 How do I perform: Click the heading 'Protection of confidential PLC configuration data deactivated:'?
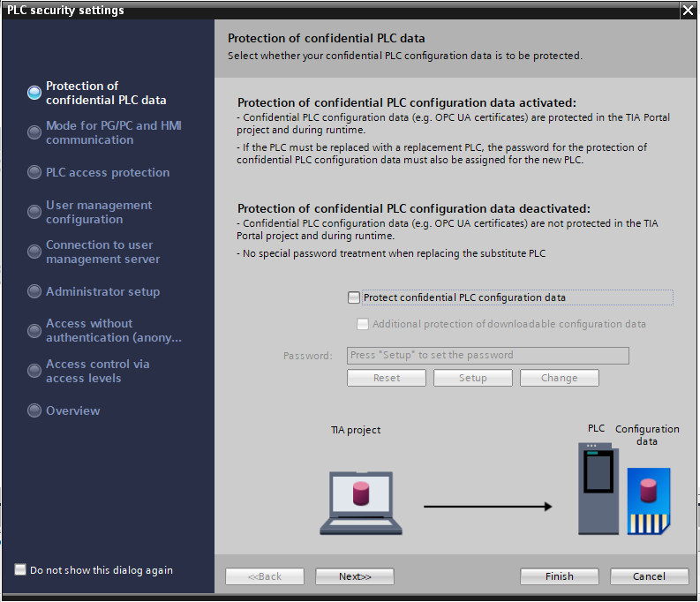[414, 208]
